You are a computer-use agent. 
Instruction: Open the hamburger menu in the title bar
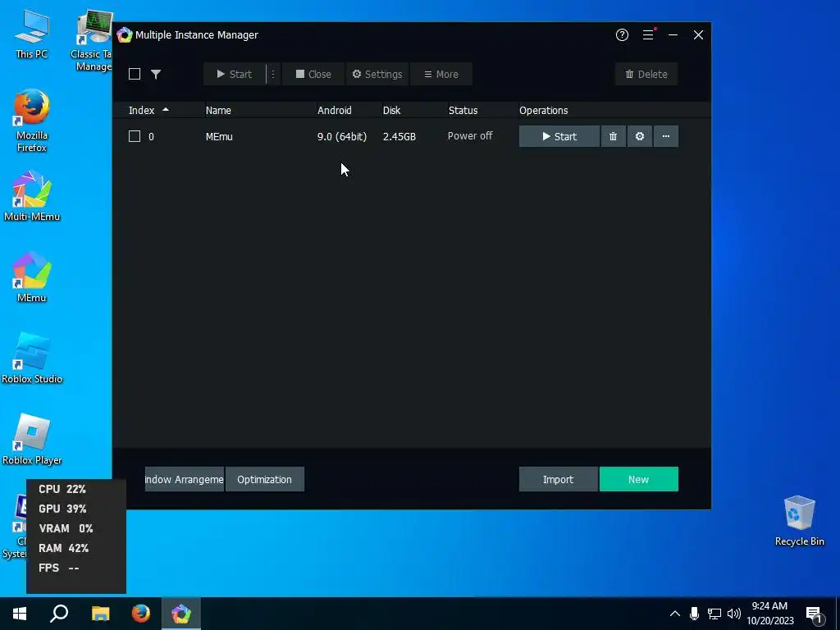tap(648, 34)
